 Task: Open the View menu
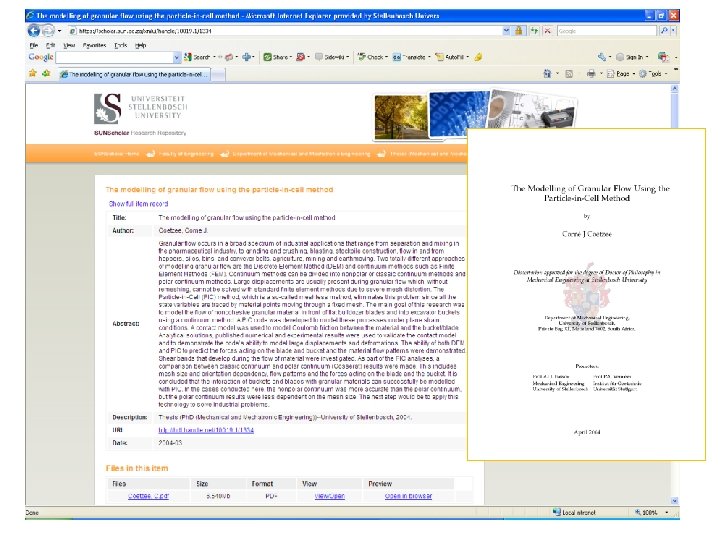tap(69, 45)
